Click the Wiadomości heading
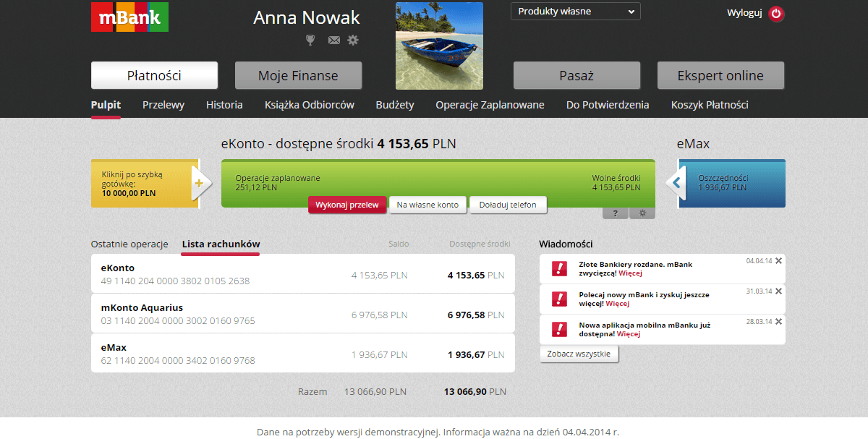 566,244
